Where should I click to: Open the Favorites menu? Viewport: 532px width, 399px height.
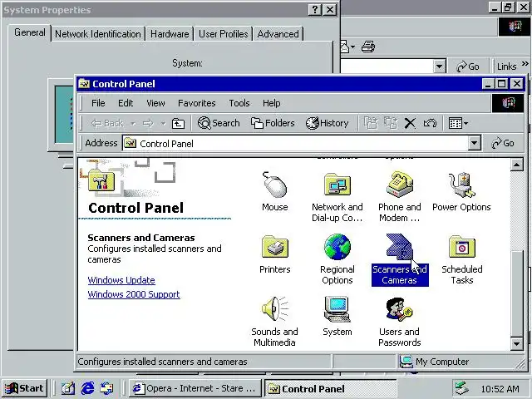pos(197,103)
